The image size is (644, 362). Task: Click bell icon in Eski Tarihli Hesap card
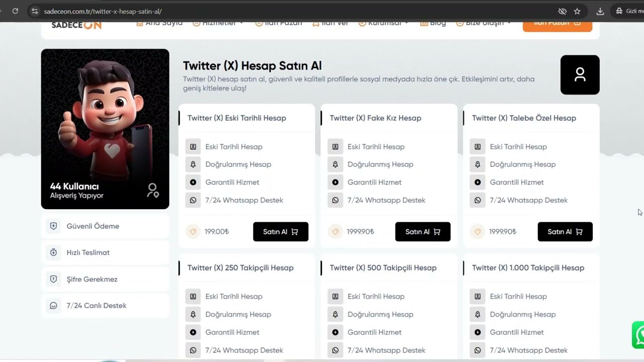(193, 164)
